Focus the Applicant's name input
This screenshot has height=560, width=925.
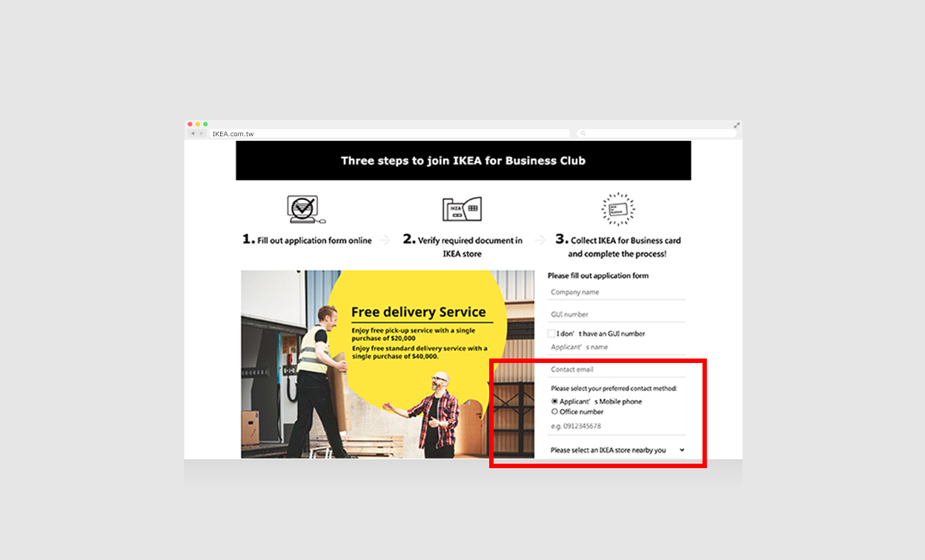[617, 347]
